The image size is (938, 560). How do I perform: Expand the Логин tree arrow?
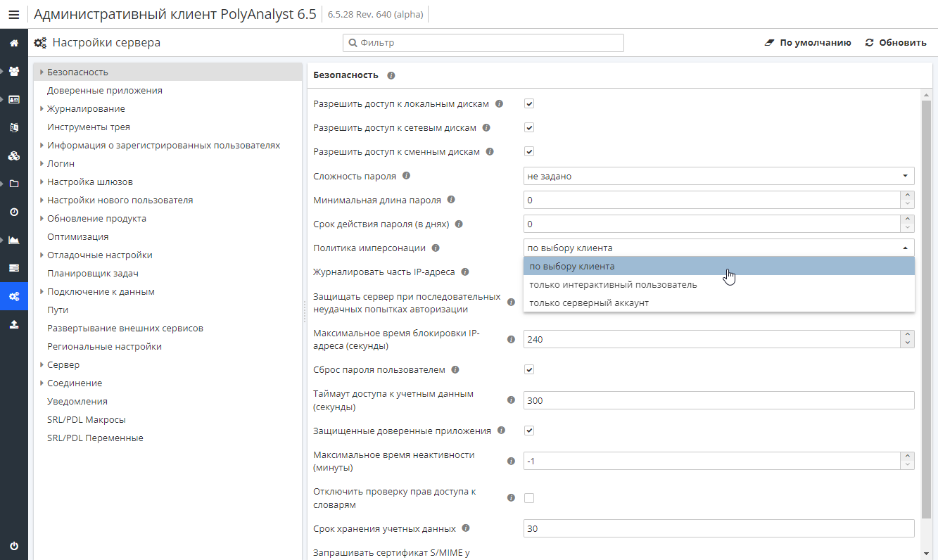click(42, 164)
